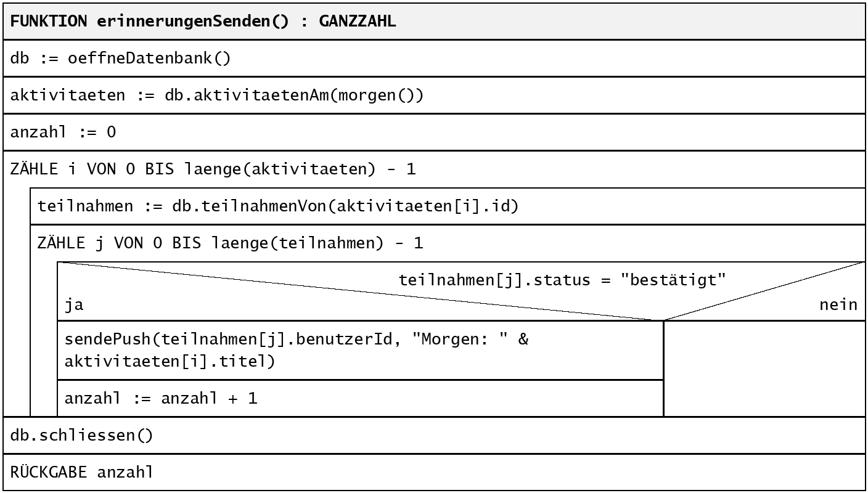Select the db.schliessen() statement
The image size is (868, 493).
pos(434,435)
